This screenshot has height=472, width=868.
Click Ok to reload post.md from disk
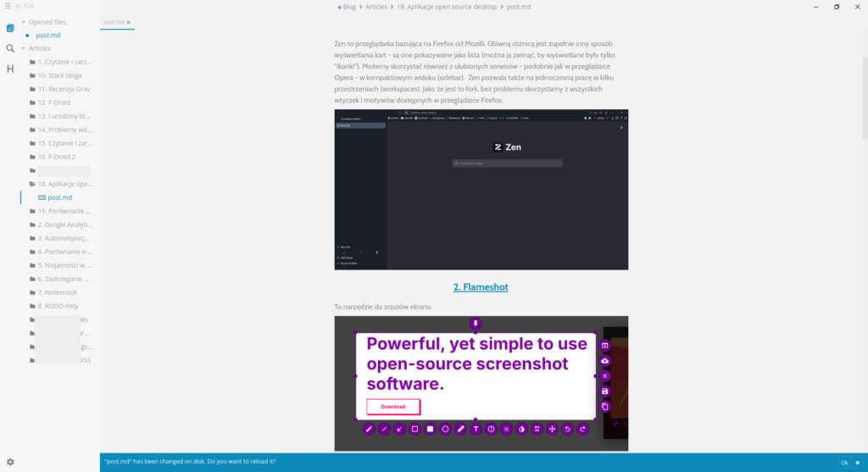click(x=843, y=463)
